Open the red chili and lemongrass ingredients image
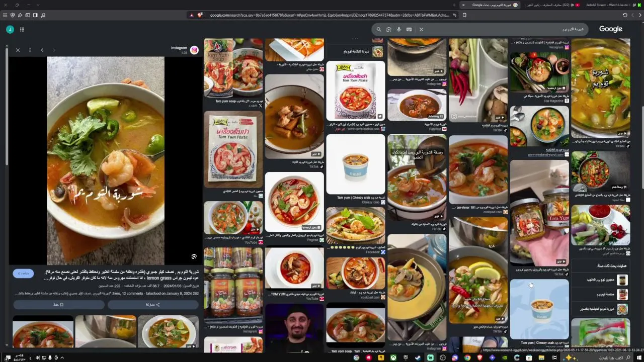644x362 pixels. (478, 80)
